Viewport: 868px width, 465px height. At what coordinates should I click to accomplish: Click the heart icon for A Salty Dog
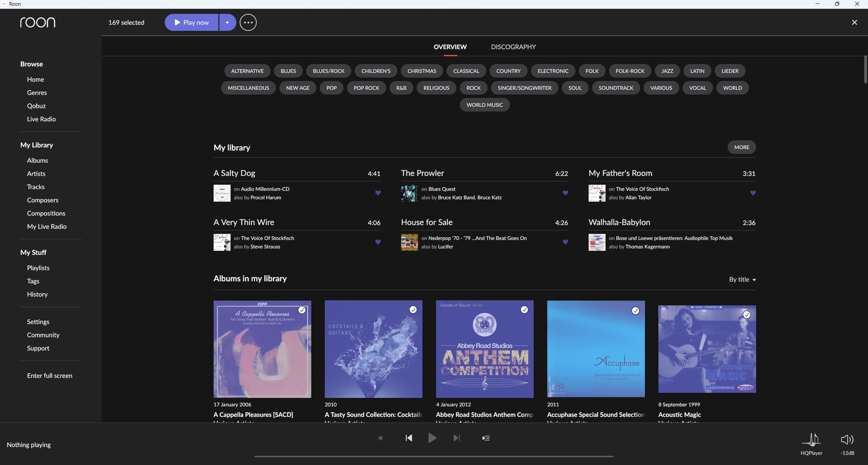(x=378, y=193)
